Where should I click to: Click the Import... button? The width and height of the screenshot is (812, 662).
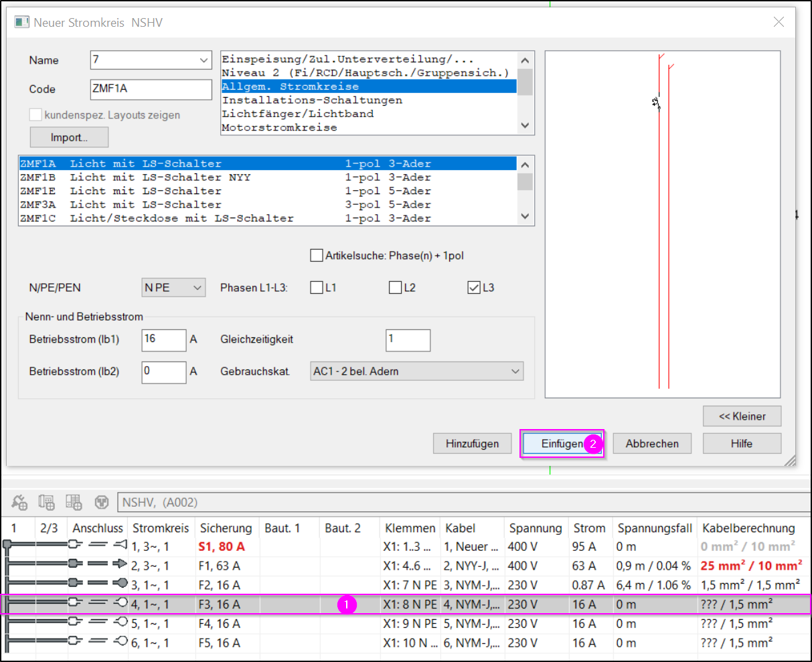tap(69, 137)
